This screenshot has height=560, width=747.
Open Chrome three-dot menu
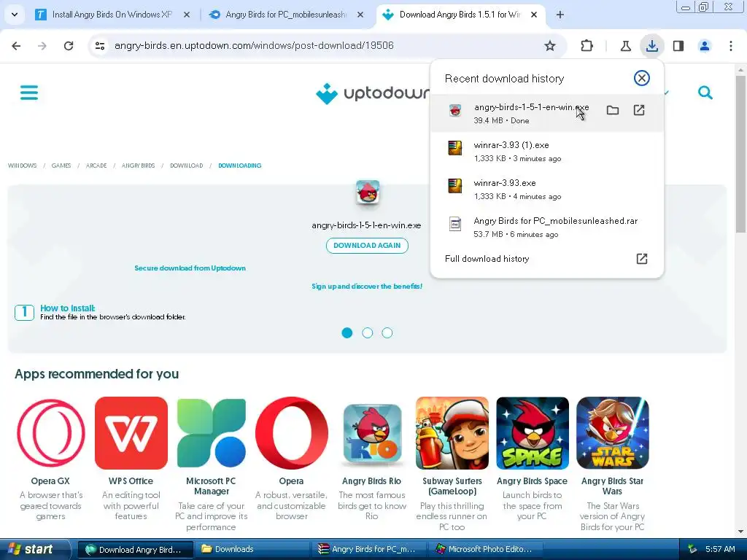731,46
